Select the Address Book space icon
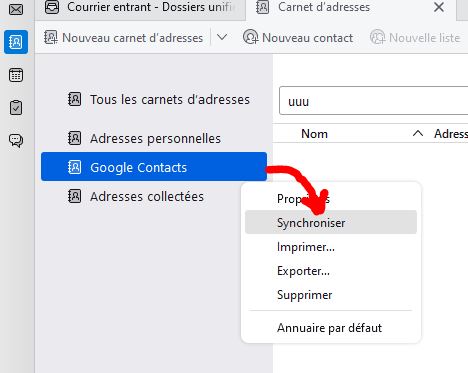 (x=16, y=42)
